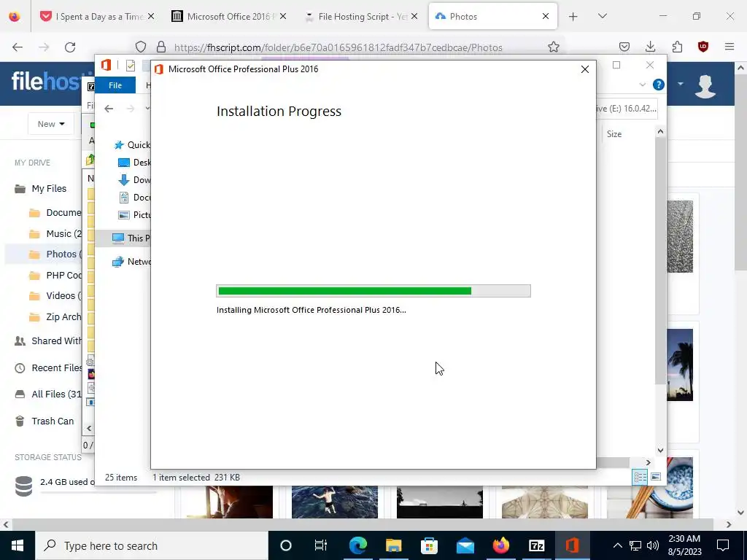The height and width of the screenshot is (560, 747).
Task: Switch Explorer to large icons view
Action: pos(656,477)
